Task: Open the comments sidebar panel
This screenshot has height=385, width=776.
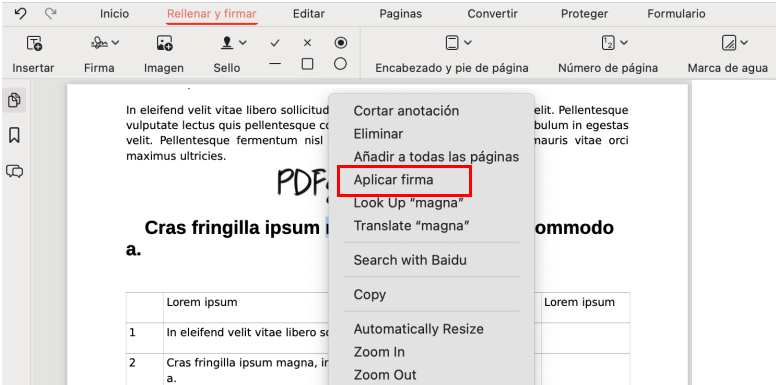Action: tap(14, 171)
